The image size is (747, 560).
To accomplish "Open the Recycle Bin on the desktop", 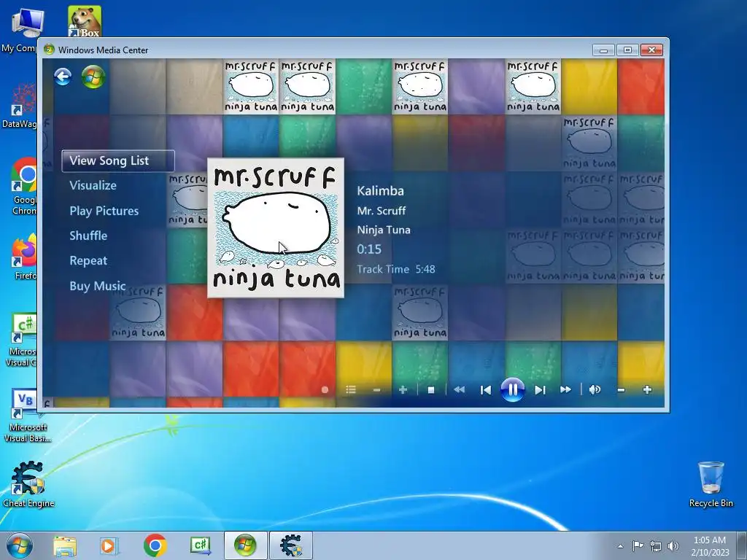I will [711, 484].
